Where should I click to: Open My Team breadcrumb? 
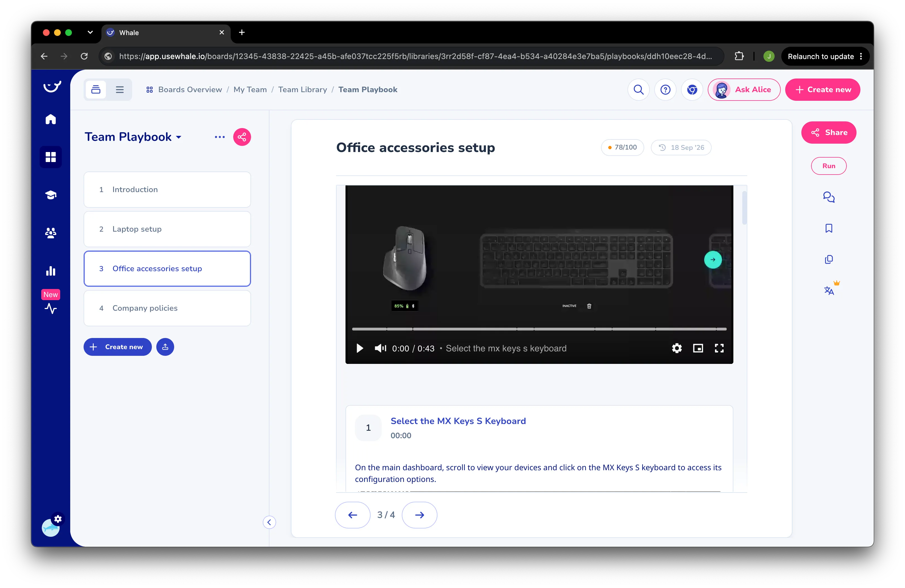[250, 90]
